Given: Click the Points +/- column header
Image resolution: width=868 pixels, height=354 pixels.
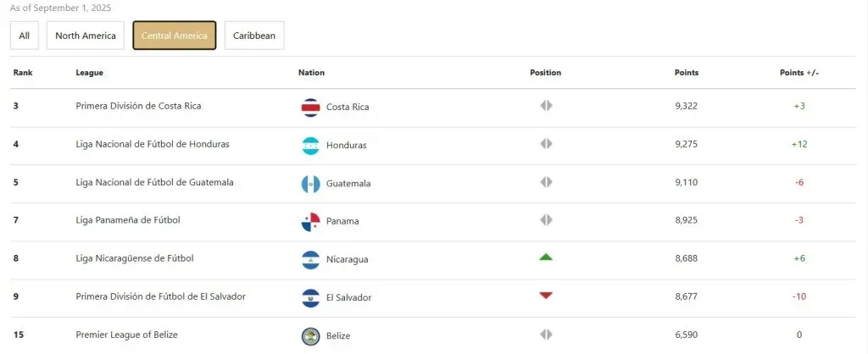Looking at the screenshot, I should point(798,73).
